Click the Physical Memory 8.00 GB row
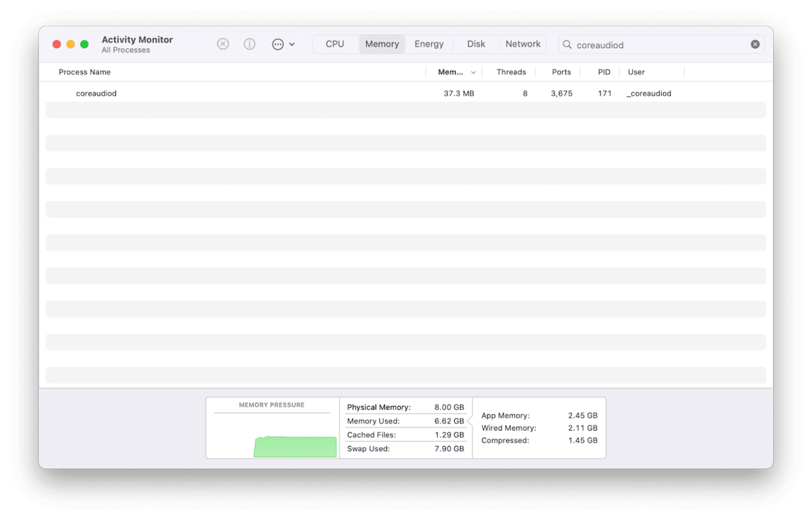812x520 pixels. click(405, 407)
